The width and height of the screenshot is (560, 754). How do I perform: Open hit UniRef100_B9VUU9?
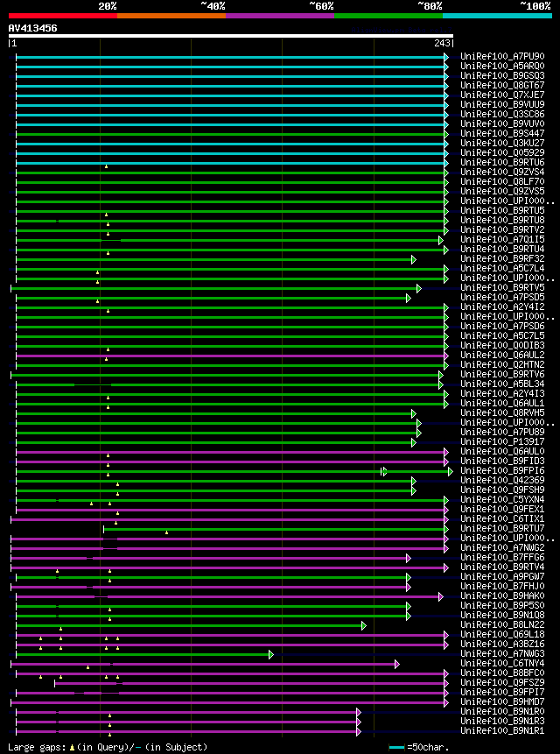[502, 104]
